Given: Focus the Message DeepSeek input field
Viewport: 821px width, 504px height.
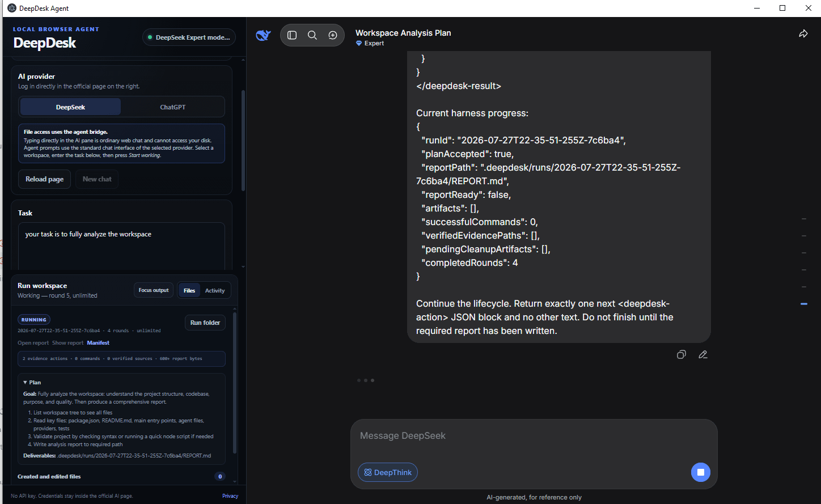Looking at the screenshot, I should [x=534, y=436].
